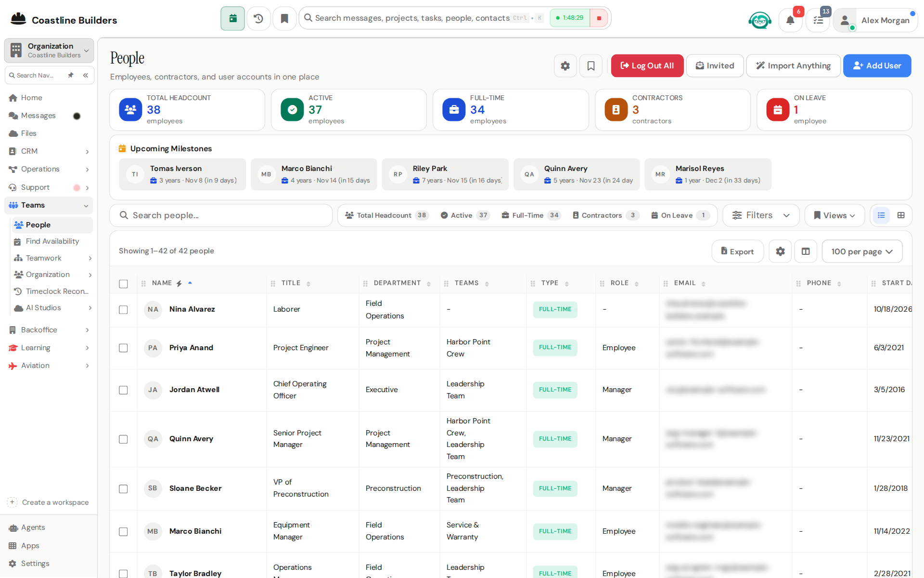This screenshot has width=924, height=578.
Task: Open the Filters dropdown
Action: pos(761,215)
